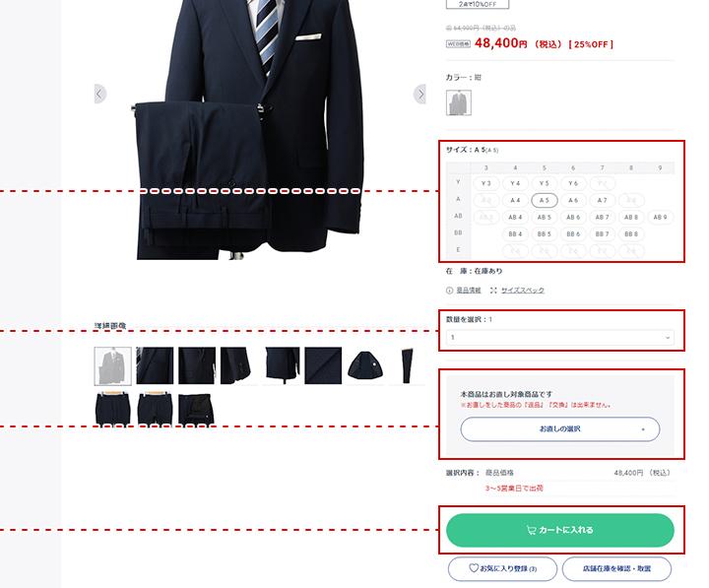Click the heart favorite registration button

pos(502,568)
